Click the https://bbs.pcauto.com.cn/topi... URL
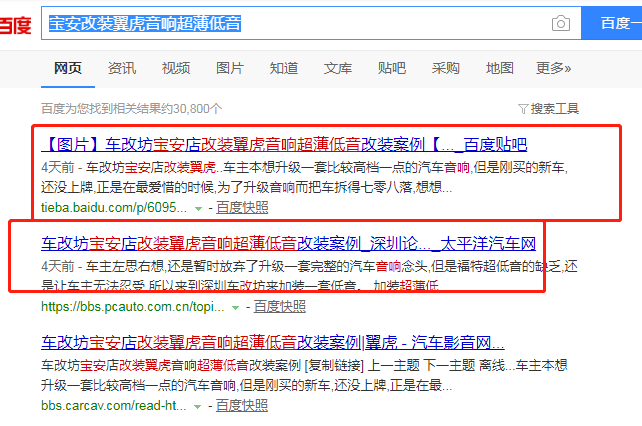Screen dimensions: 642x426 [x=133, y=306]
